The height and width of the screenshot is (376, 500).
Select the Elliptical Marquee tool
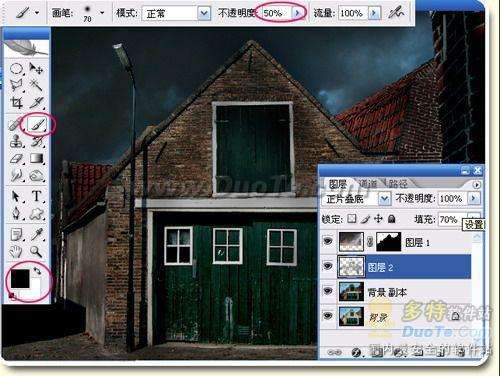pos(16,69)
